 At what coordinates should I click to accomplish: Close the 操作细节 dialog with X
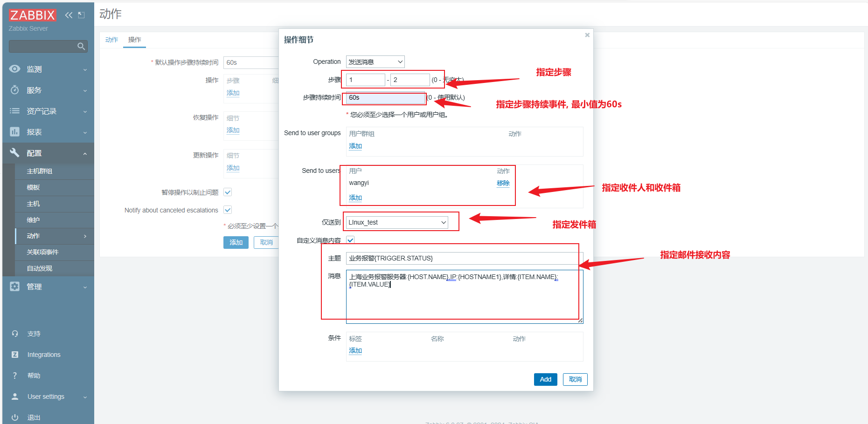(587, 35)
